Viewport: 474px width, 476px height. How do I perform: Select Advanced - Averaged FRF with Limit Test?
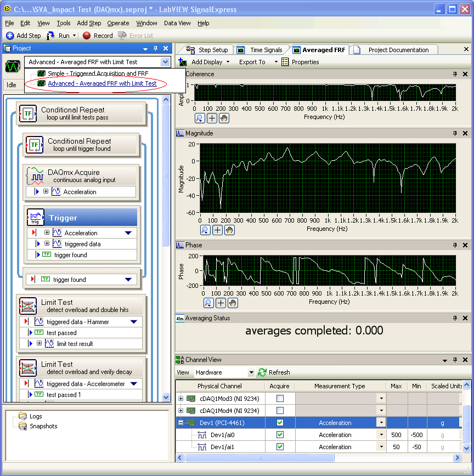(x=102, y=83)
